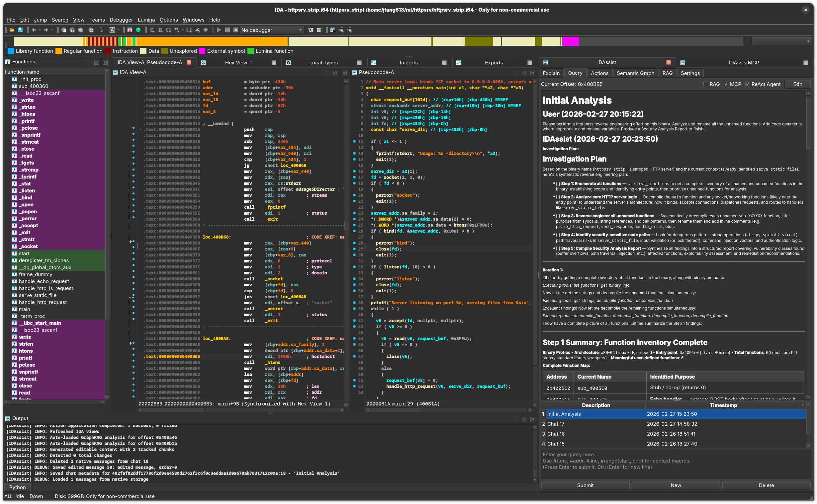Image resolution: width=817 pixels, height=504 pixels.
Task: Open a new file via the folder toolbar icon
Action: (11, 30)
